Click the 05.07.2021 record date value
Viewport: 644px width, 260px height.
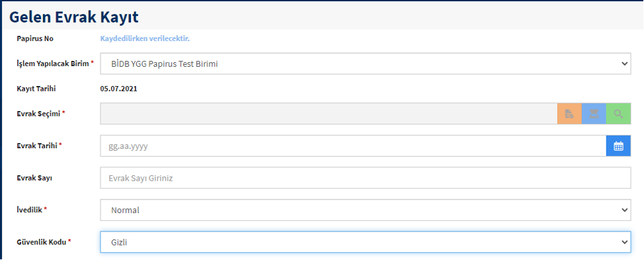point(119,89)
